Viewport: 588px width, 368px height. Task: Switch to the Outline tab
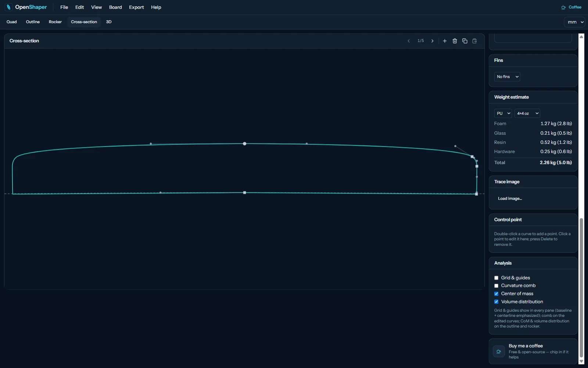[33, 22]
